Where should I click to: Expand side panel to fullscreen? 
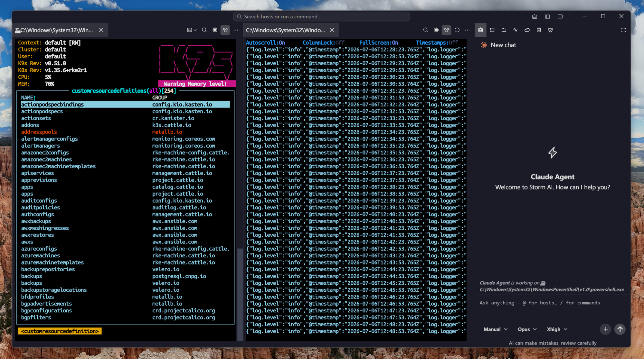623,30
